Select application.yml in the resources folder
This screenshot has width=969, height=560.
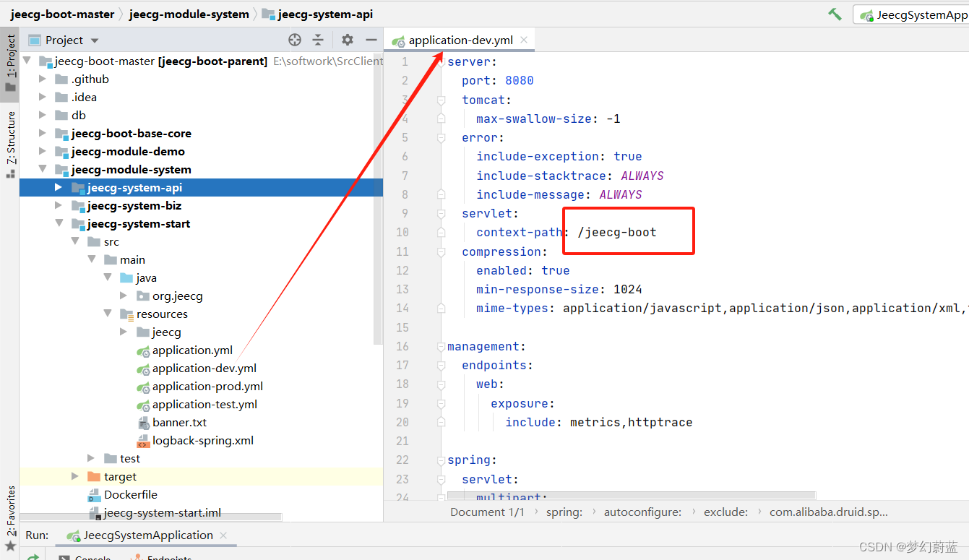192,350
